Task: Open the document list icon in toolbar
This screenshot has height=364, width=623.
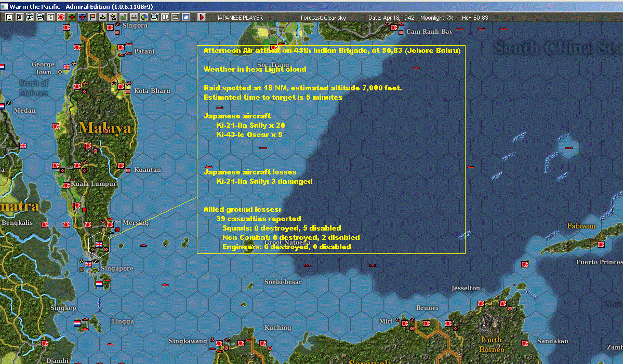Action: coord(19,17)
